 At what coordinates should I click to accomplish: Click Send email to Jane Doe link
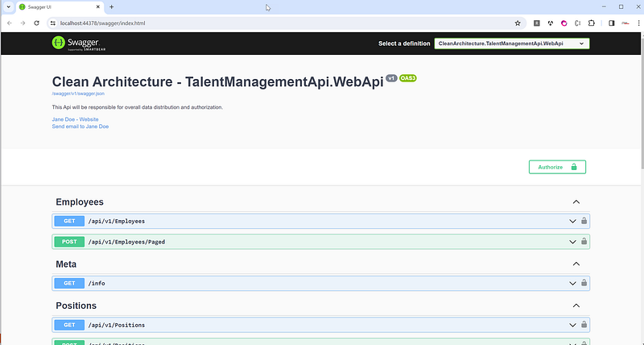[80, 127]
